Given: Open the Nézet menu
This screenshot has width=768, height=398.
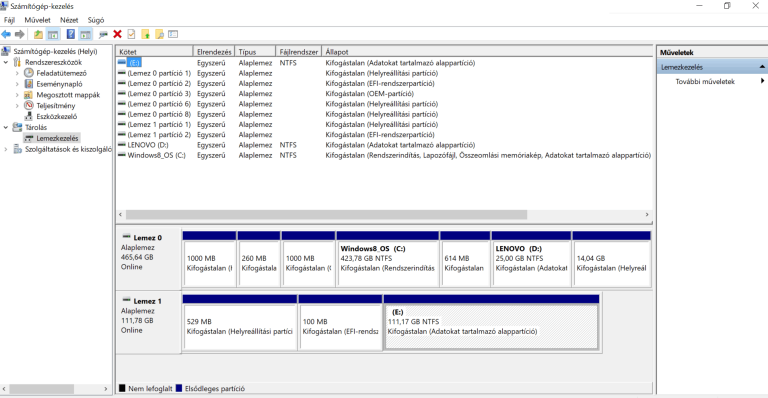Looking at the screenshot, I should pos(69,20).
